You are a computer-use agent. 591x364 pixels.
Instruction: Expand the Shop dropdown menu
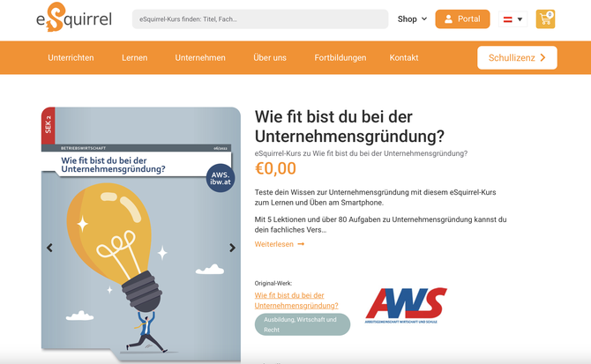pos(412,19)
